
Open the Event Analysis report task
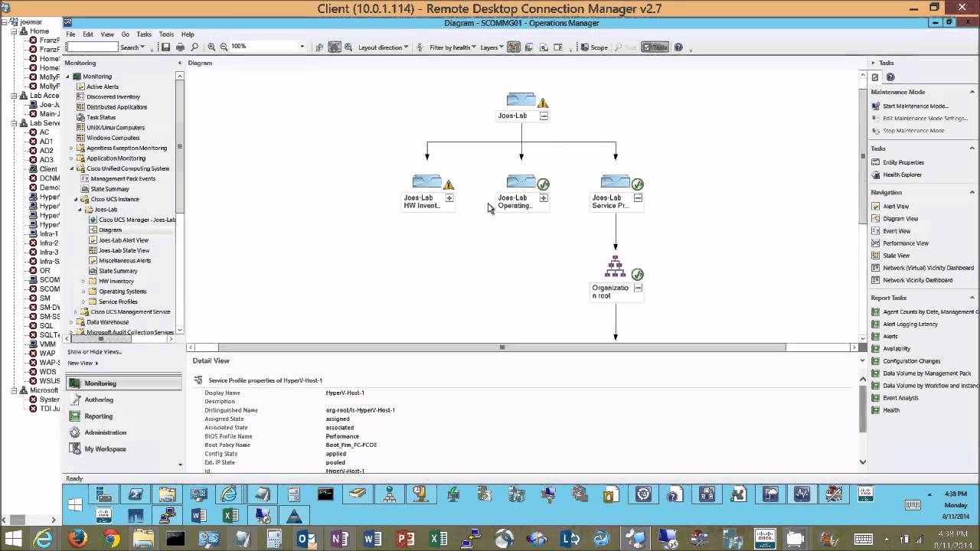tap(900, 398)
